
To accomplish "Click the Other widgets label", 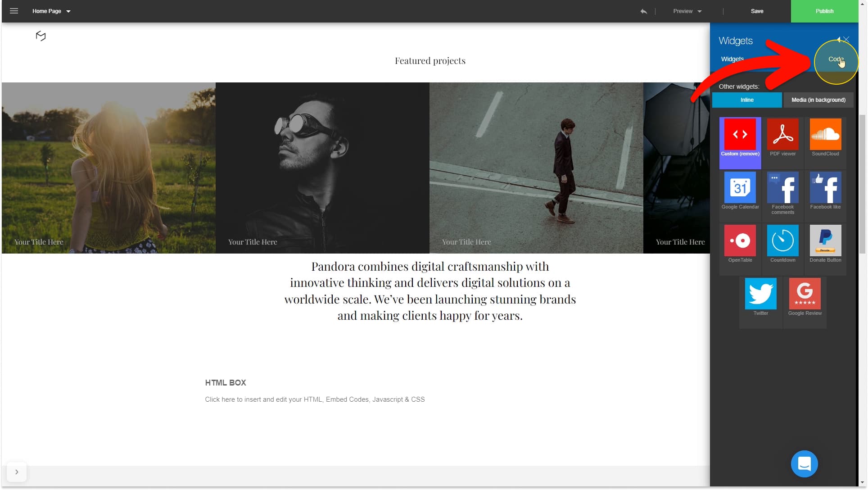I will (x=739, y=86).
